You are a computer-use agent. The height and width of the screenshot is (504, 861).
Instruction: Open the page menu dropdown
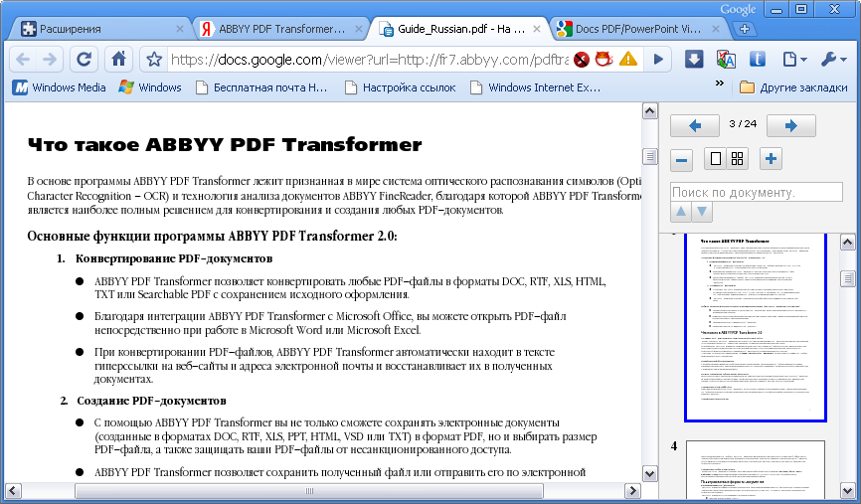coord(794,60)
